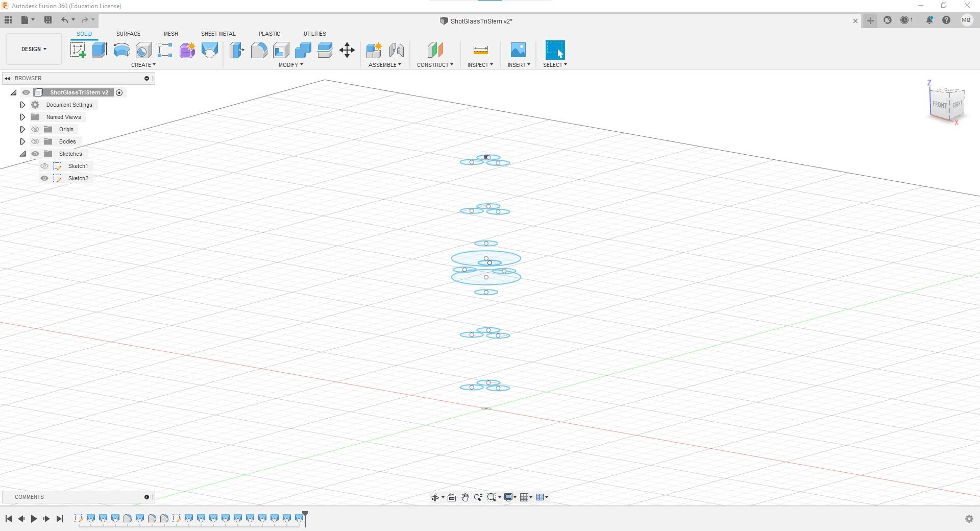Screen dimensions: 980x531
Task: Select the SOLID tab
Action: pos(84,34)
